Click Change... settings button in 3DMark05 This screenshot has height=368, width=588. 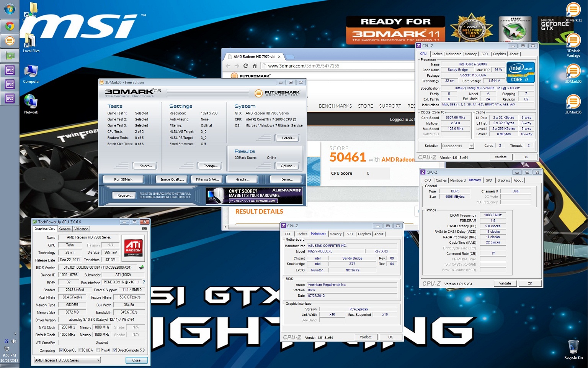click(x=210, y=166)
